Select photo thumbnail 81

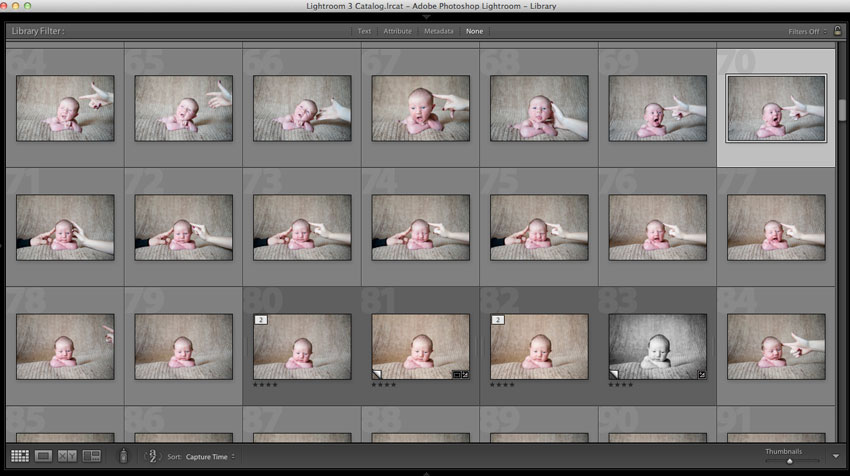click(421, 347)
